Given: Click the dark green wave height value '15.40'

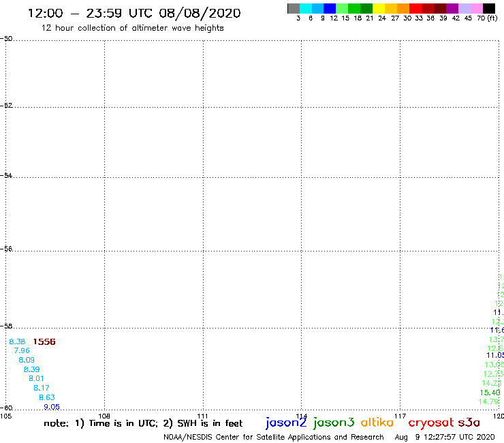Looking at the screenshot, I should [x=490, y=393].
